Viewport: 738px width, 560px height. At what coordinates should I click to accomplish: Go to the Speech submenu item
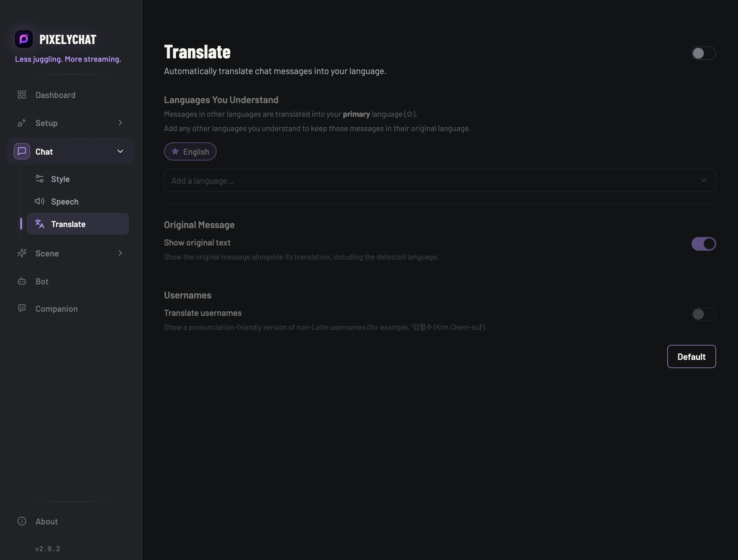pos(78,201)
